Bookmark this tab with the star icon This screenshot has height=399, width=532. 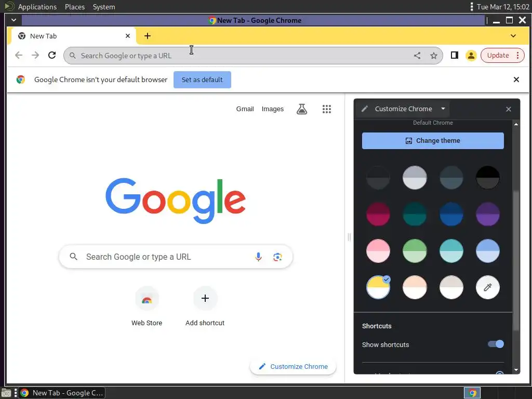(x=434, y=56)
